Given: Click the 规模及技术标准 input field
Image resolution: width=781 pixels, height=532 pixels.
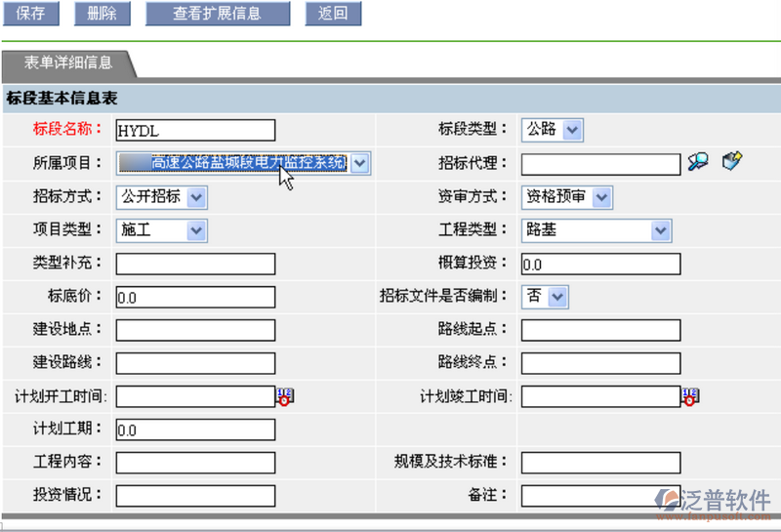Looking at the screenshot, I should (600, 463).
